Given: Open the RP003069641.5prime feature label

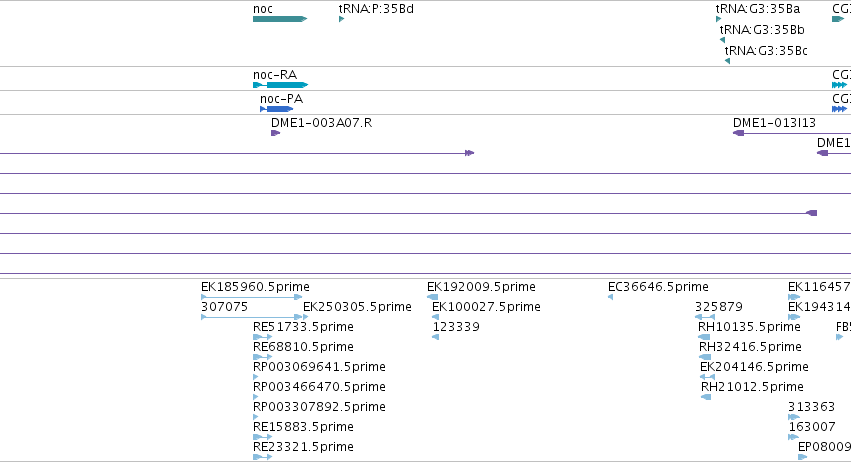Looking at the screenshot, I should (319, 366).
